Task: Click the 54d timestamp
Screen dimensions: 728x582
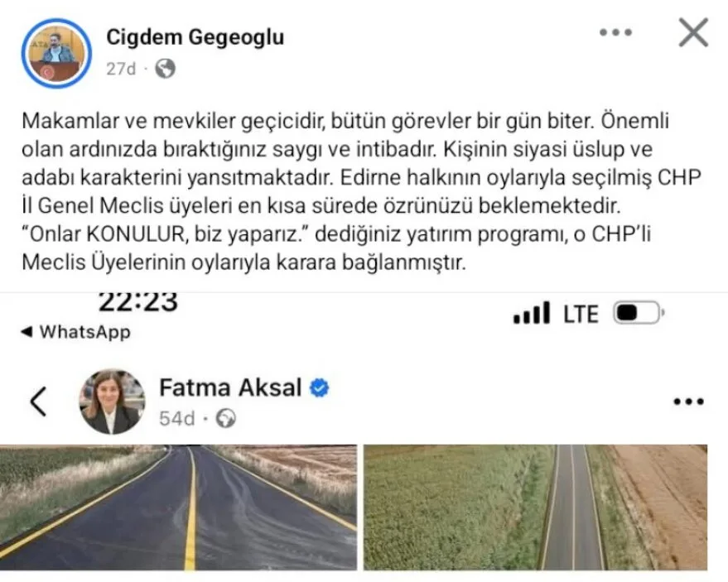Action: coord(177,419)
